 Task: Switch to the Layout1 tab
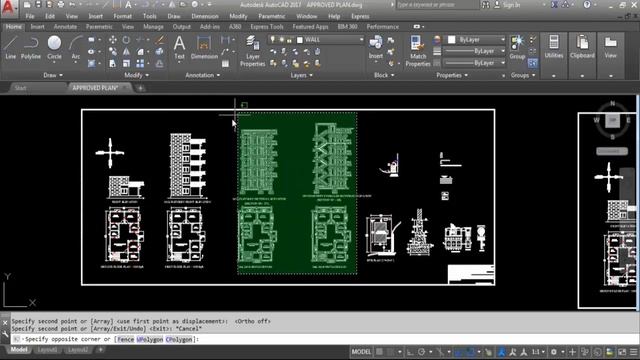47,350
